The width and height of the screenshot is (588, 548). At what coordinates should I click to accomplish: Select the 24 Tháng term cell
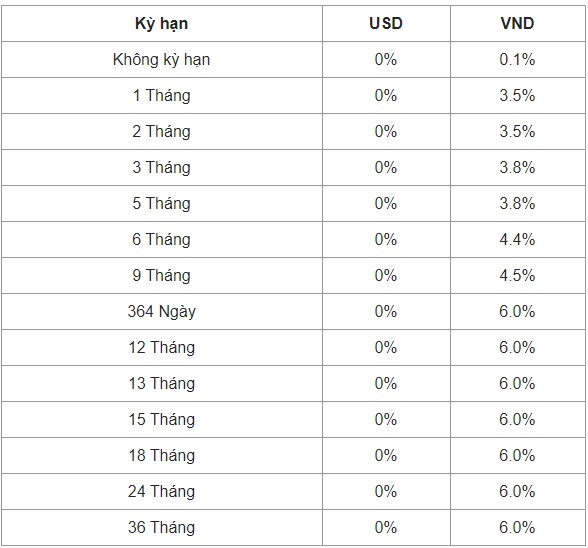pyautogui.click(x=162, y=492)
